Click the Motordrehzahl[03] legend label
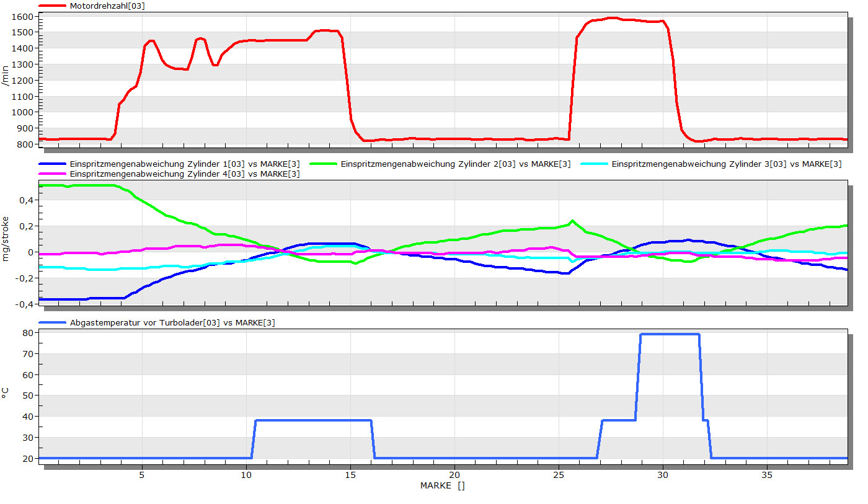This screenshot has width=868, height=504. (x=108, y=6)
